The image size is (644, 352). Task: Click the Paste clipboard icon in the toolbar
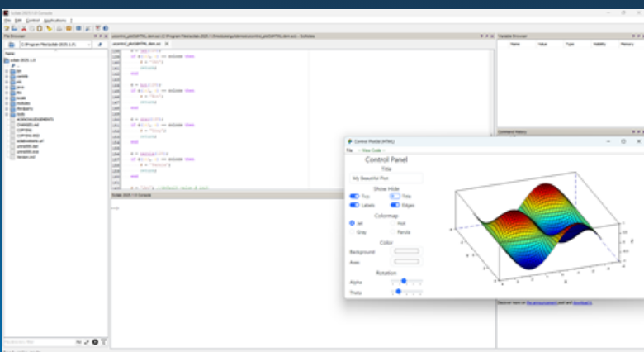[39, 28]
